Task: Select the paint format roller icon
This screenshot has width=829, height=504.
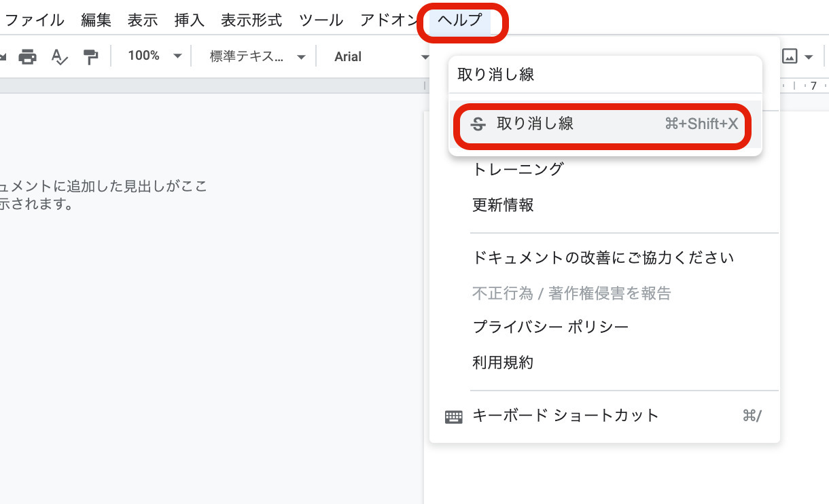Action: [x=90, y=56]
